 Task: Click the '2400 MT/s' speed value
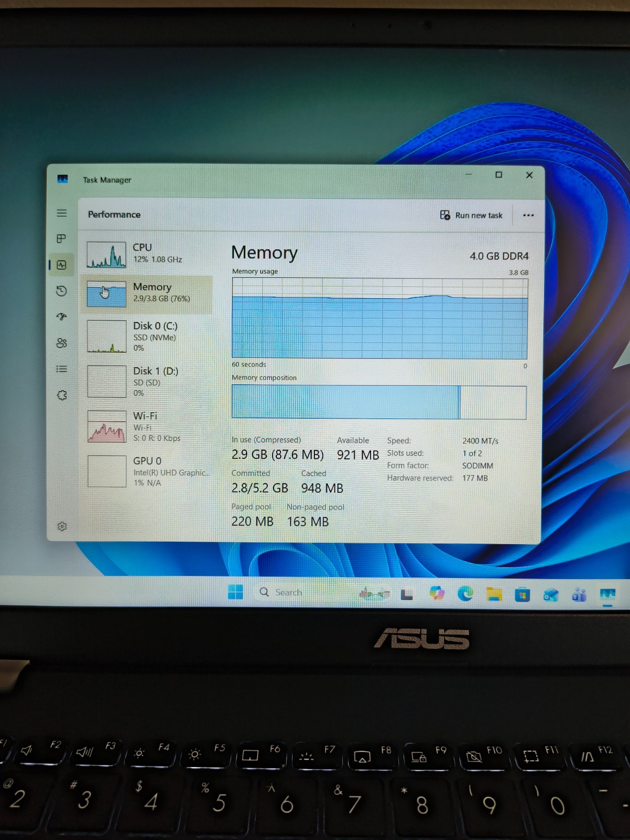480,441
